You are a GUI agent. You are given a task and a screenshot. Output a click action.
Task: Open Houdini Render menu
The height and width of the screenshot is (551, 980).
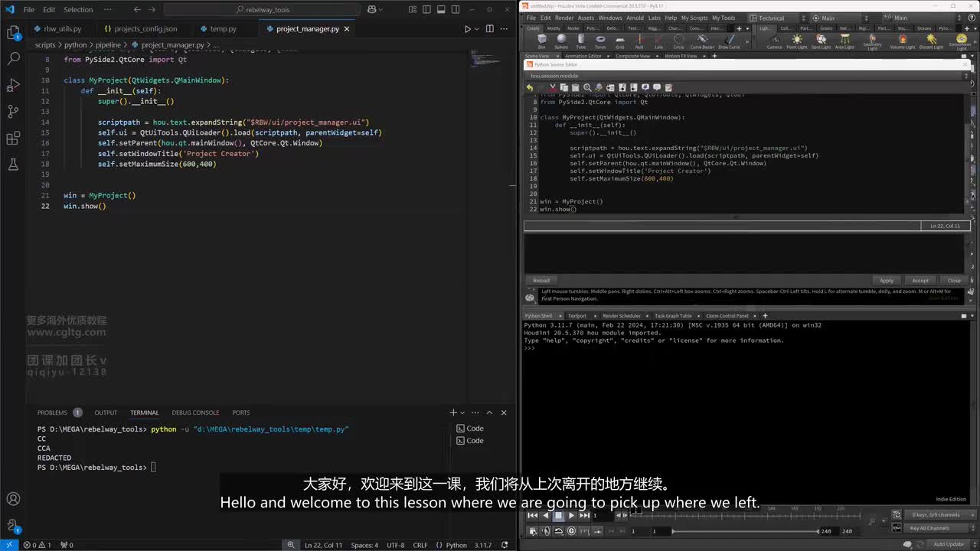pyautogui.click(x=564, y=18)
